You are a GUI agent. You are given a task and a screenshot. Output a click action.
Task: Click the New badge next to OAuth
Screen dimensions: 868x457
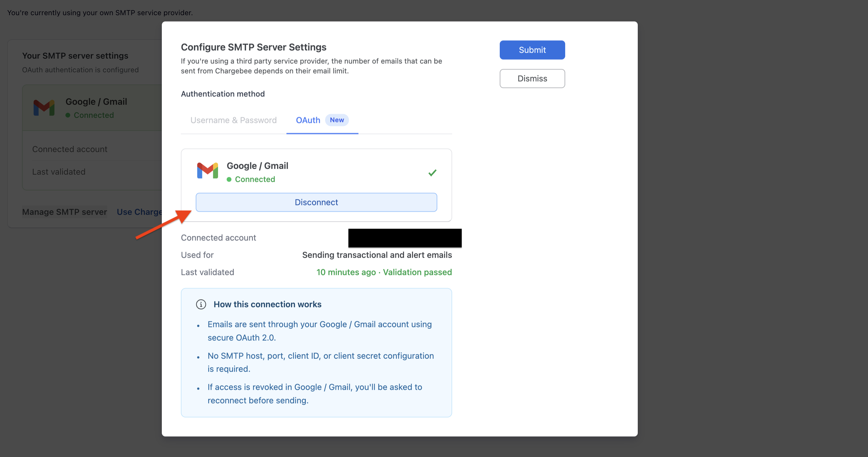pyautogui.click(x=337, y=120)
